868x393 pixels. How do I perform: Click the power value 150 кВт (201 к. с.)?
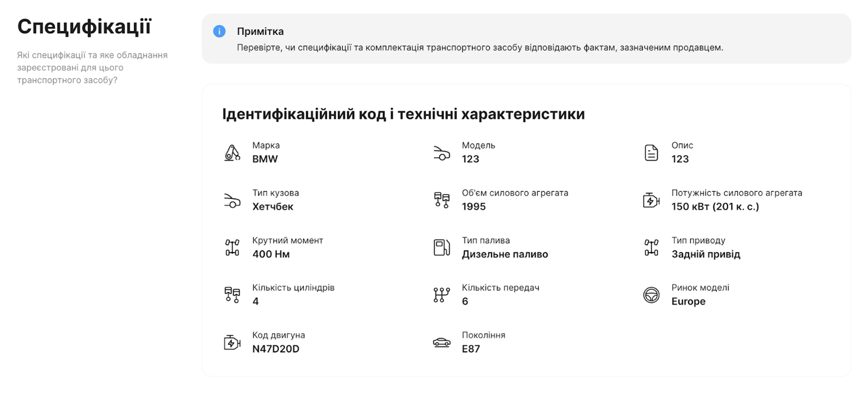click(715, 207)
